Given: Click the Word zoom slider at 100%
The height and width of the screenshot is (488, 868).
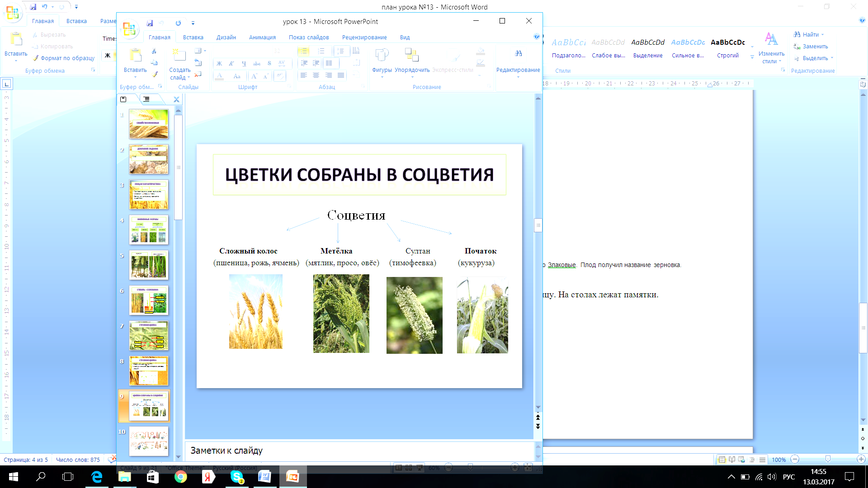Looking at the screenshot, I should point(828,459).
